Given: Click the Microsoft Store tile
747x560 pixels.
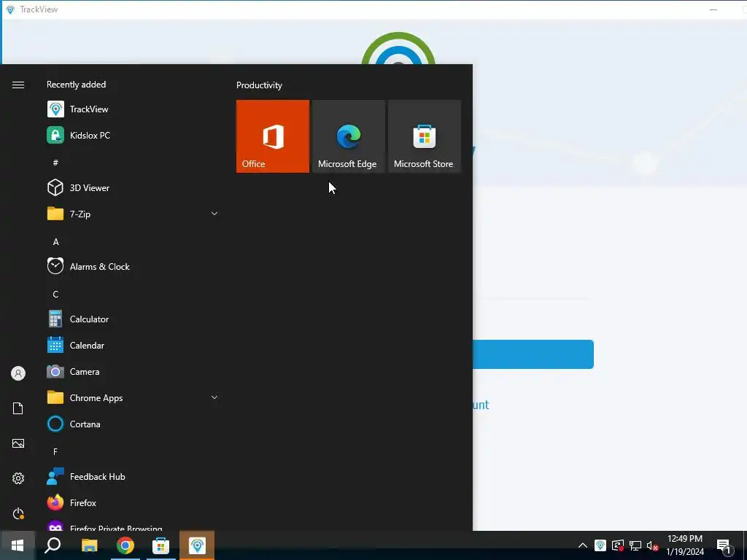Looking at the screenshot, I should point(425,136).
